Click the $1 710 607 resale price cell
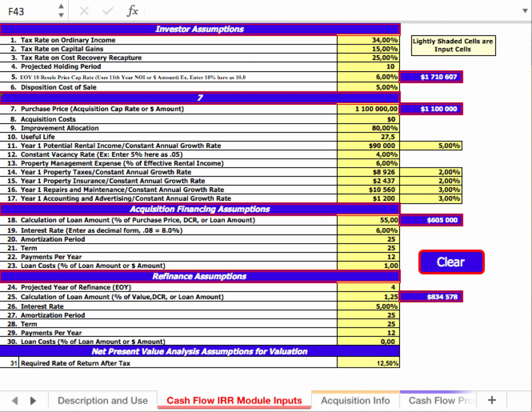 coord(431,77)
